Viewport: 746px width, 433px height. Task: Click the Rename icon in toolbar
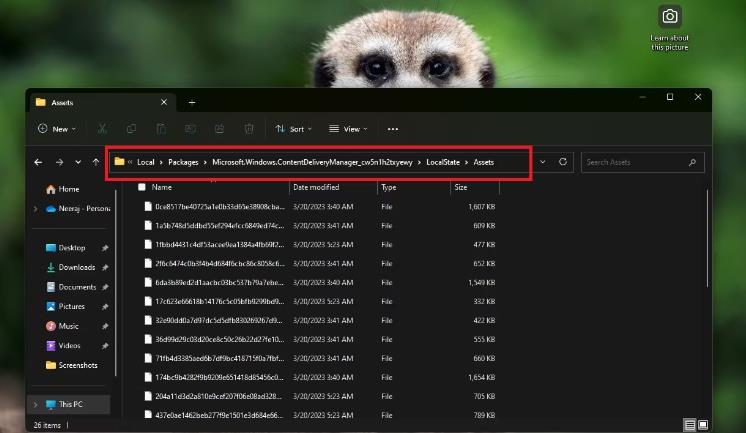click(x=190, y=129)
